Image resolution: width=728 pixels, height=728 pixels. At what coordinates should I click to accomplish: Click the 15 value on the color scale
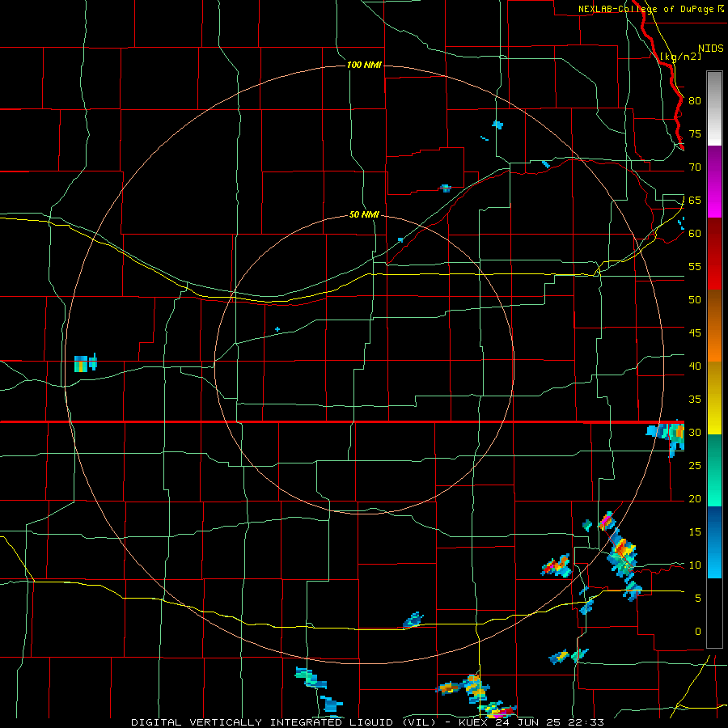695,531
